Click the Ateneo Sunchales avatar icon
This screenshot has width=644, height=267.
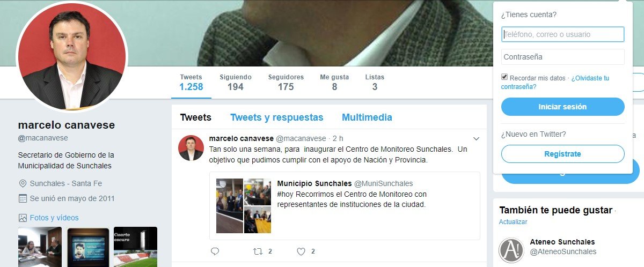click(x=511, y=250)
